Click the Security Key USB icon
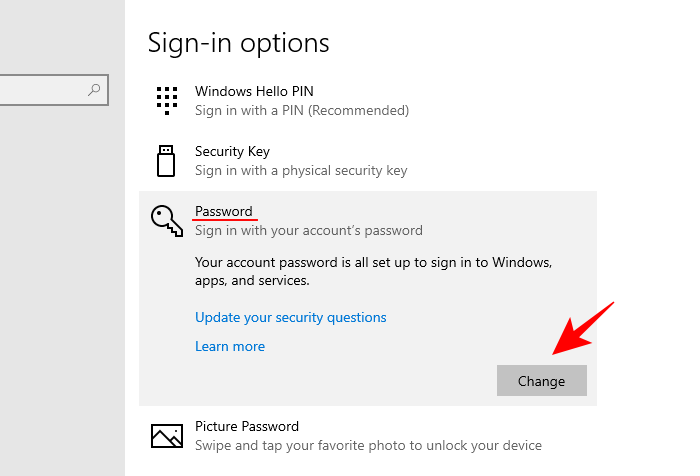Screen dimensions: 700x476 pos(166,160)
